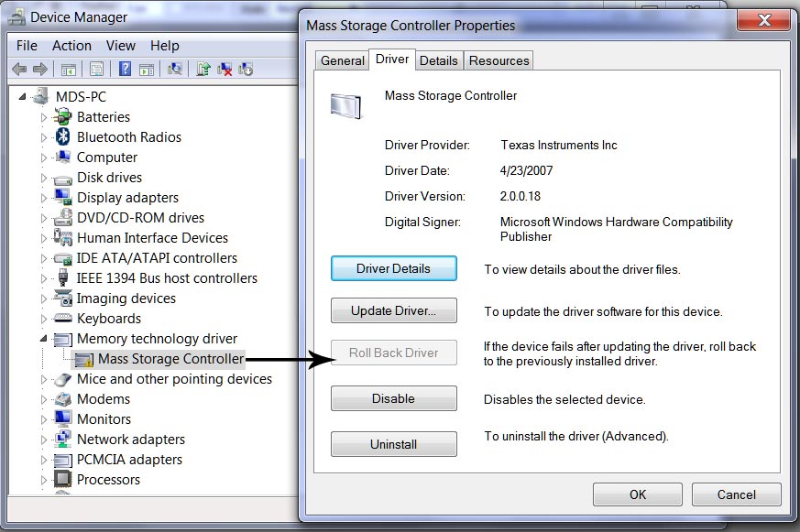Click the Update Driver Software toolbar icon
Viewport: 800px width, 532px height.
click(x=204, y=69)
